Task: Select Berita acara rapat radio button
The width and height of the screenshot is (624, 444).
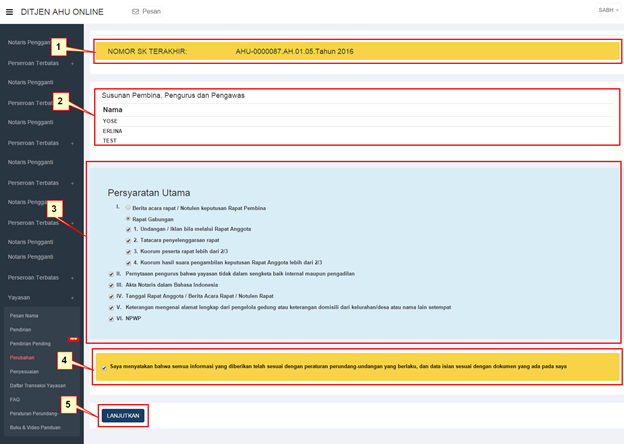Action: pyautogui.click(x=129, y=206)
